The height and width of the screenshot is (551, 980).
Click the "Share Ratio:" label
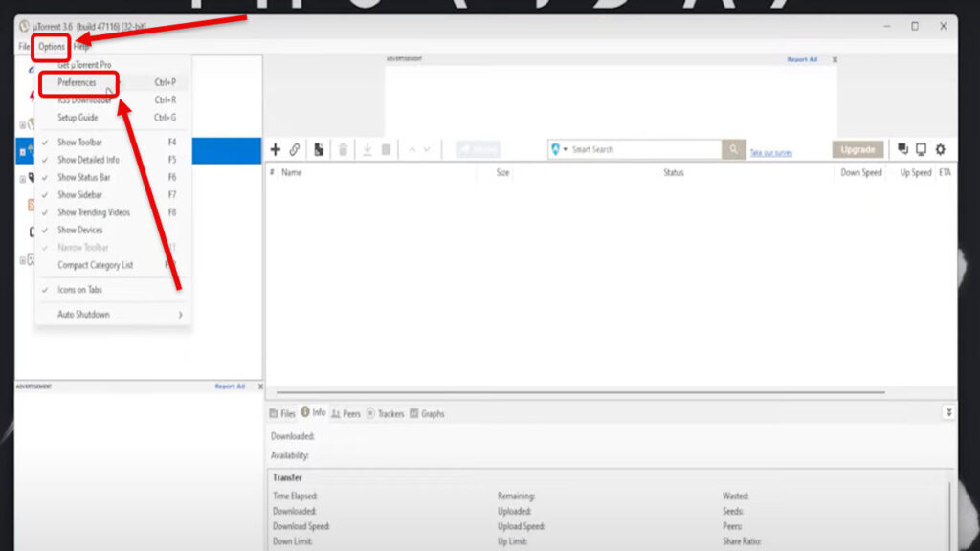coord(742,541)
